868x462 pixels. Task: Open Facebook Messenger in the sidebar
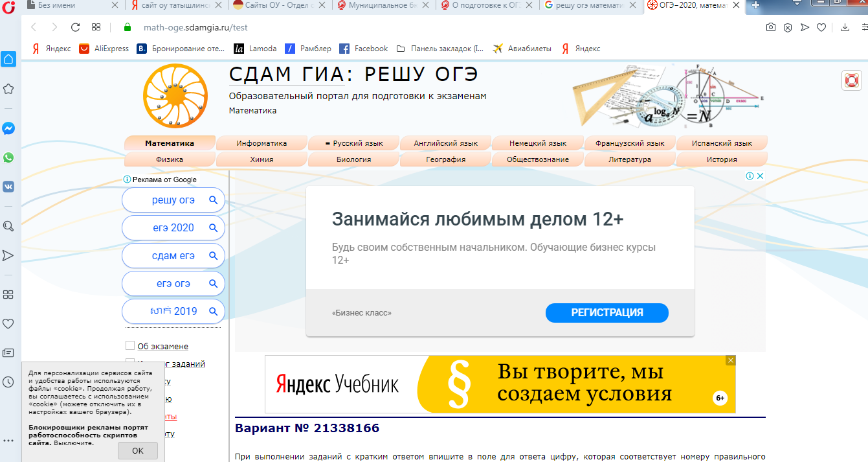pos(8,128)
